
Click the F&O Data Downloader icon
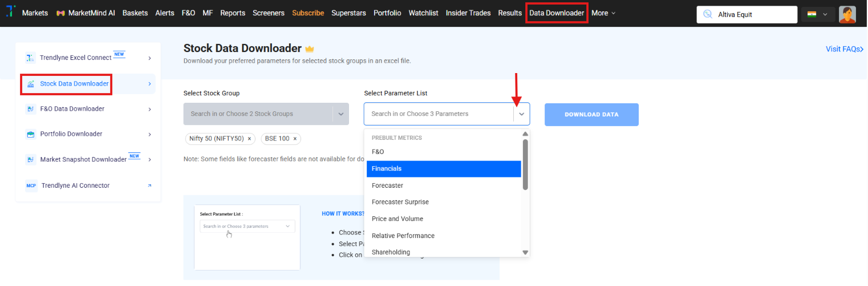tap(31, 108)
